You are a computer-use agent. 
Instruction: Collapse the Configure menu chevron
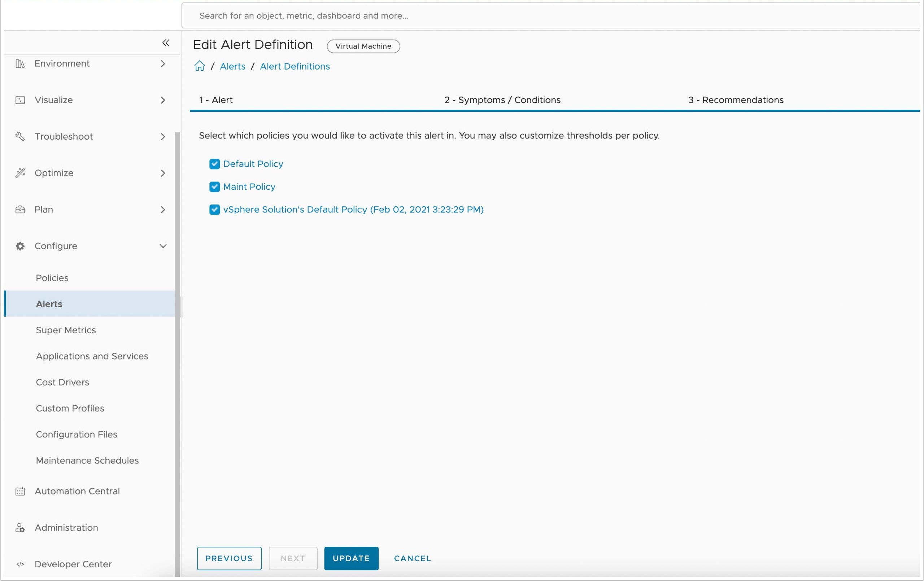click(x=163, y=246)
